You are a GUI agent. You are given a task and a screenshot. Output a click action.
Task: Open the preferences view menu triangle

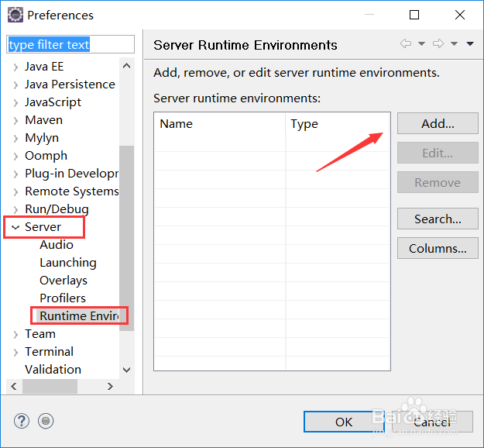pos(470,44)
